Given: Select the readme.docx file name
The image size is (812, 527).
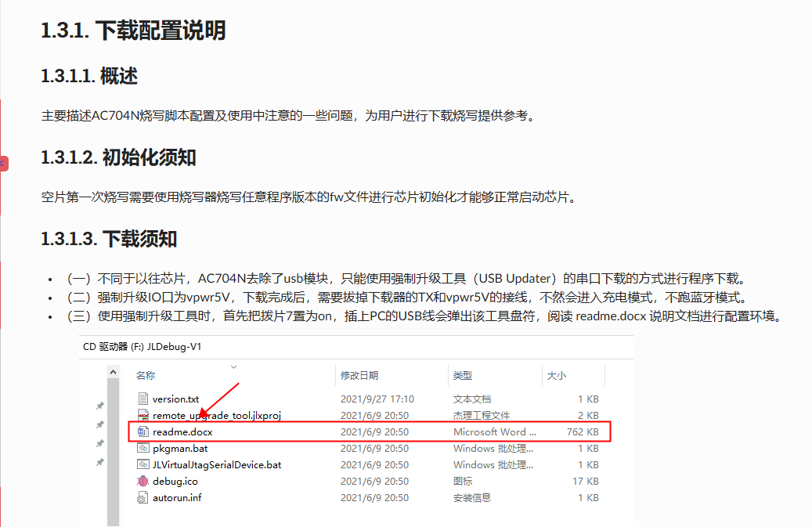Looking at the screenshot, I should coord(182,431).
